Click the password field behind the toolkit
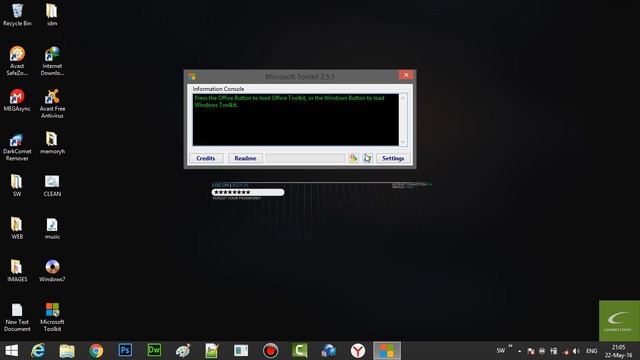 [248, 192]
